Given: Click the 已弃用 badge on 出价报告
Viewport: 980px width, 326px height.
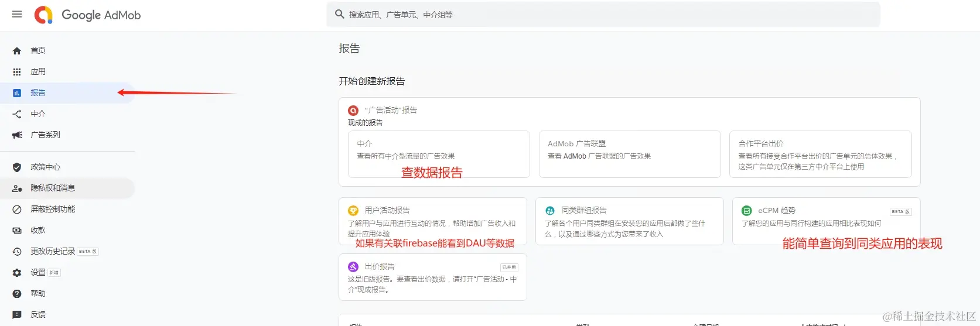Looking at the screenshot, I should (509, 267).
